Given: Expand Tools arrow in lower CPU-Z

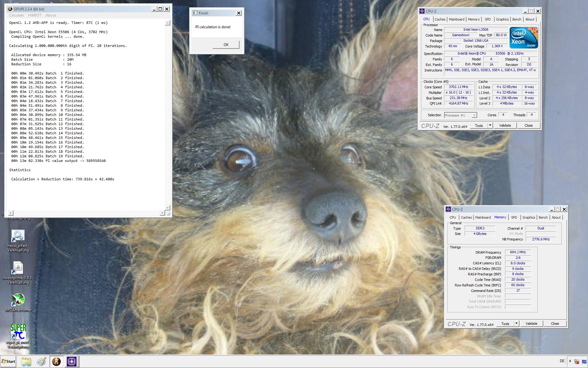Looking at the screenshot, I should (516, 324).
